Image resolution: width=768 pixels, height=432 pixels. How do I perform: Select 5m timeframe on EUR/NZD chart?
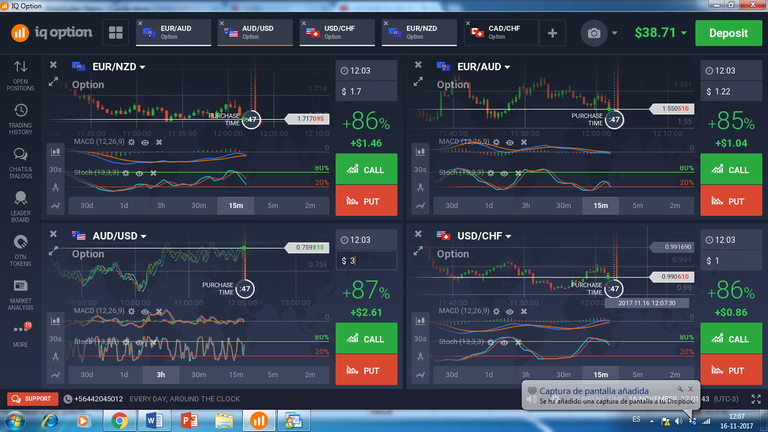click(x=273, y=205)
